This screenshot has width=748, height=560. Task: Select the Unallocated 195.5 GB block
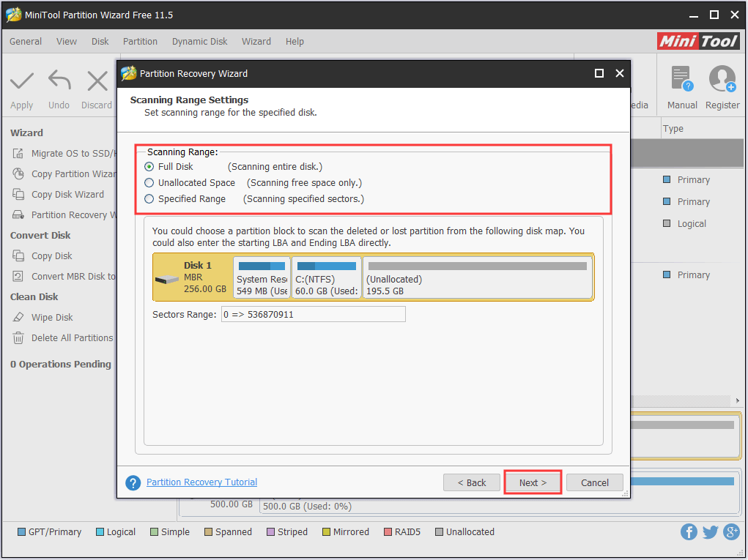478,278
